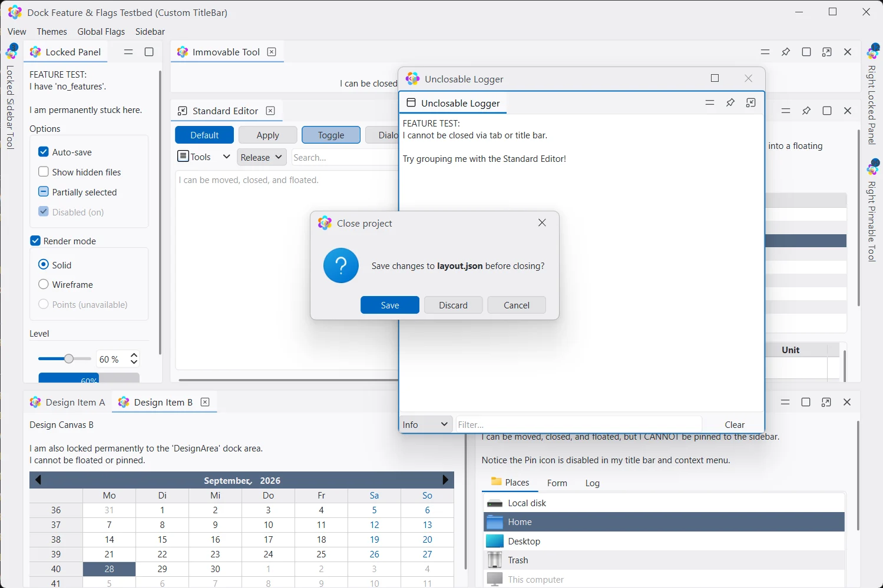The width and height of the screenshot is (883, 588).
Task: Focus the Search field in Standard Editor
Action: pos(345,157)
